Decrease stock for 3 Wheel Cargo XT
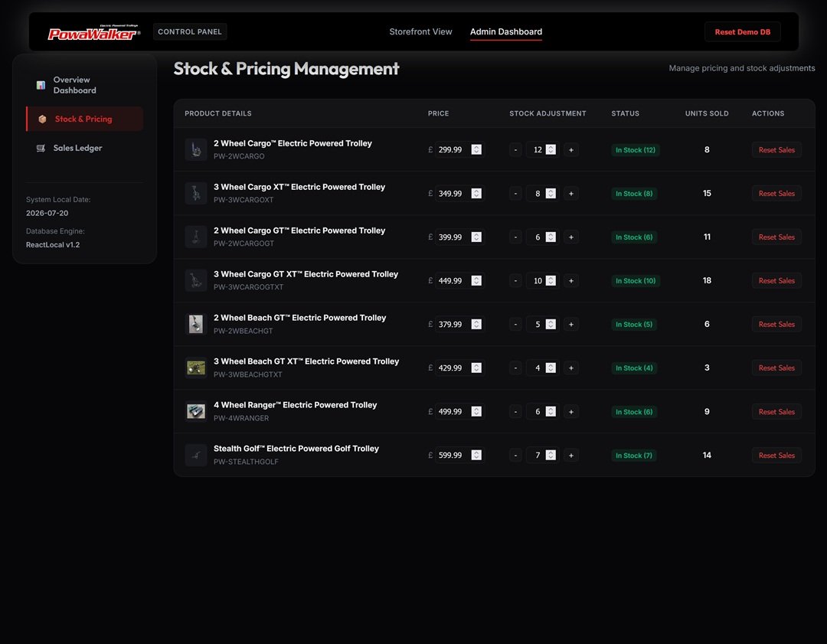 (x=515, y=194)
